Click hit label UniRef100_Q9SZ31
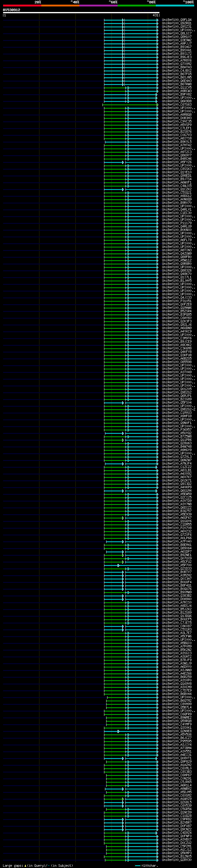 pos(177,27)
